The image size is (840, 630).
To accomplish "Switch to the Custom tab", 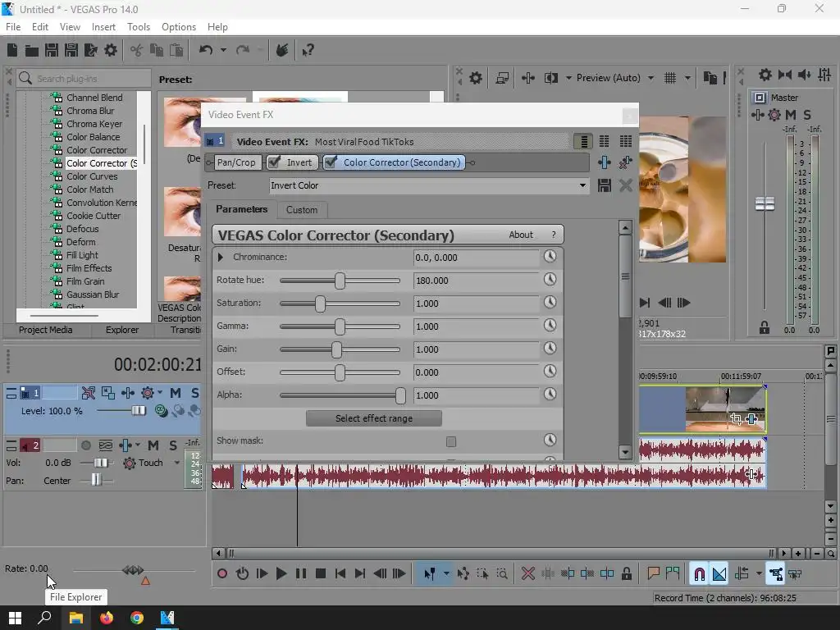I will (x=302, y=210).
